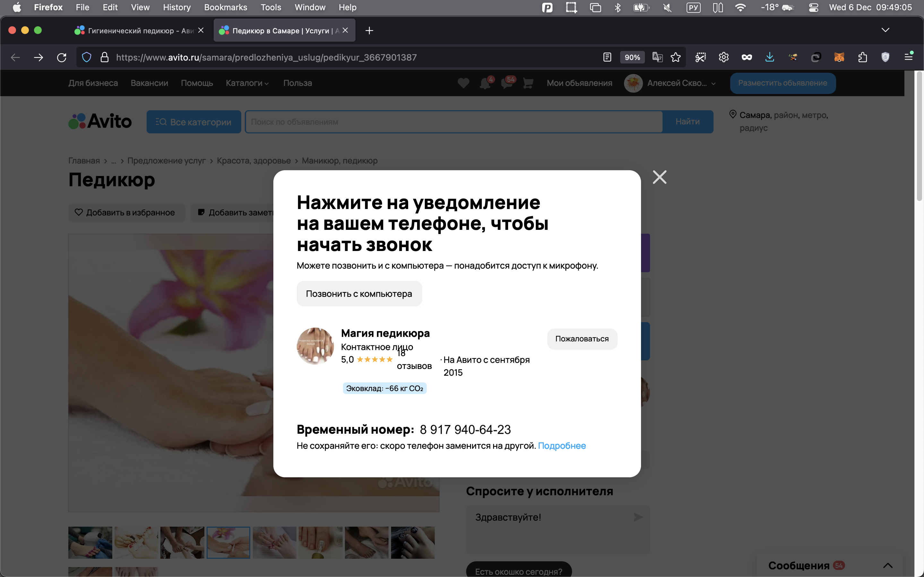
Task: Open Firefox downloads arrow icon
Action: point(769,57)
